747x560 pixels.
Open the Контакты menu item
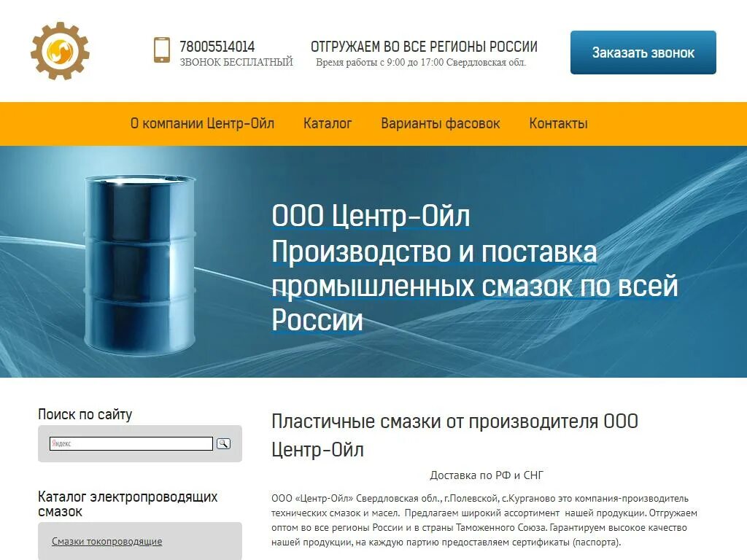coord(558,124)
